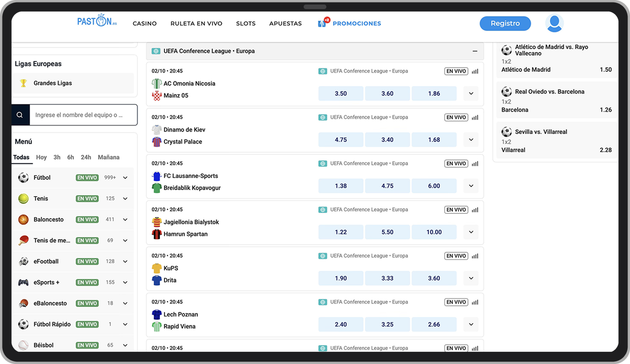Image resolution: width=630 pixels, height=364 pixels.
Task: Click the Grandes Ligas trophy icon
Action: click(23, 83)
